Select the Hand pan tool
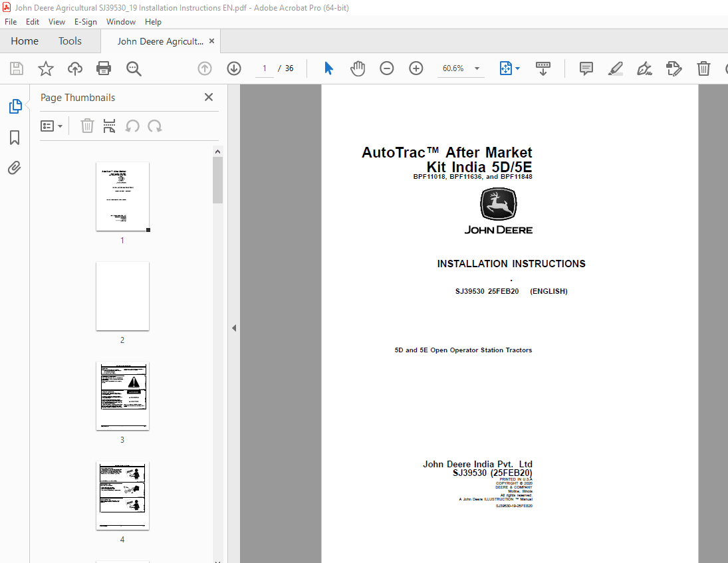 pos(358,68)
